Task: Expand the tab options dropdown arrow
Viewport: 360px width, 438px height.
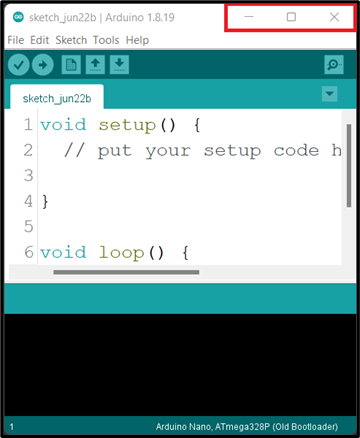Action: click(x=330, y=94)
